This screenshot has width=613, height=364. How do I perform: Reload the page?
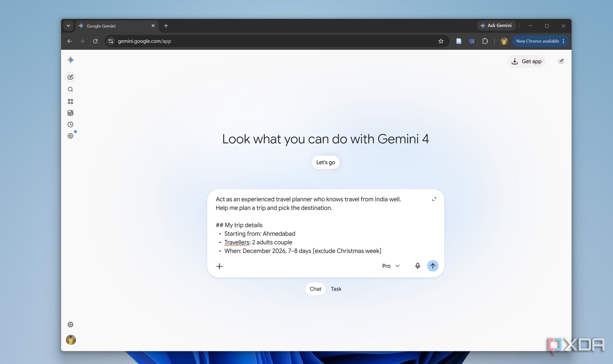click(95, 41)
